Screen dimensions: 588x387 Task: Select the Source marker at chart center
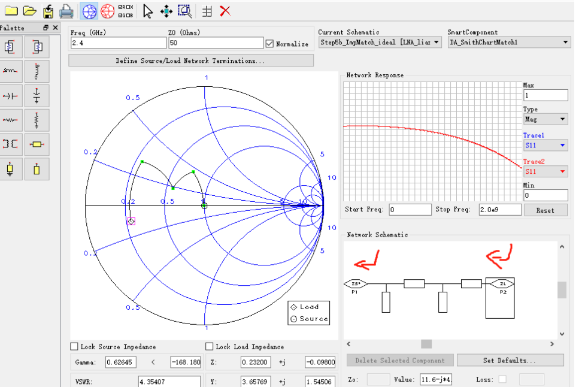click(x=204, y=205)
